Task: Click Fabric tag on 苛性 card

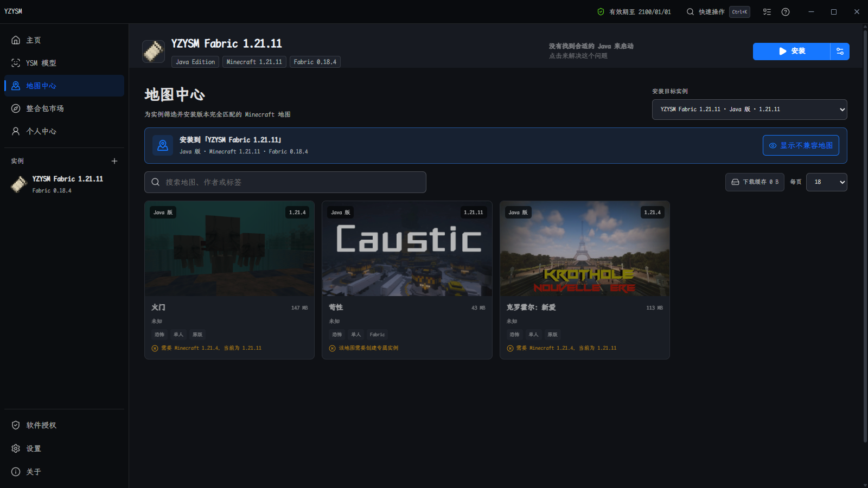Action: [x=378, y=335]
